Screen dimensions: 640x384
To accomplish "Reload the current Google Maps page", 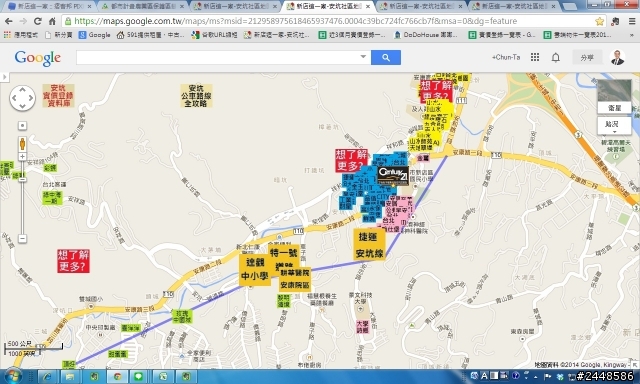I will click(38, 21).
